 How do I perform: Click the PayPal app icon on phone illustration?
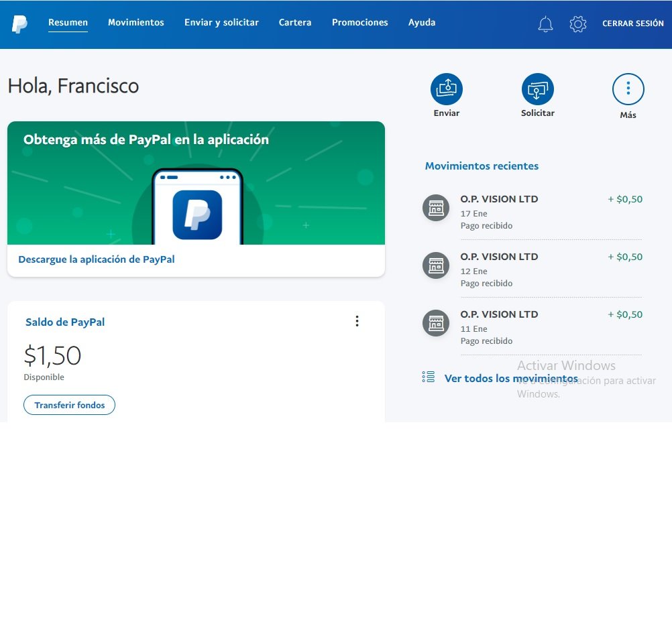coord(197,214)
